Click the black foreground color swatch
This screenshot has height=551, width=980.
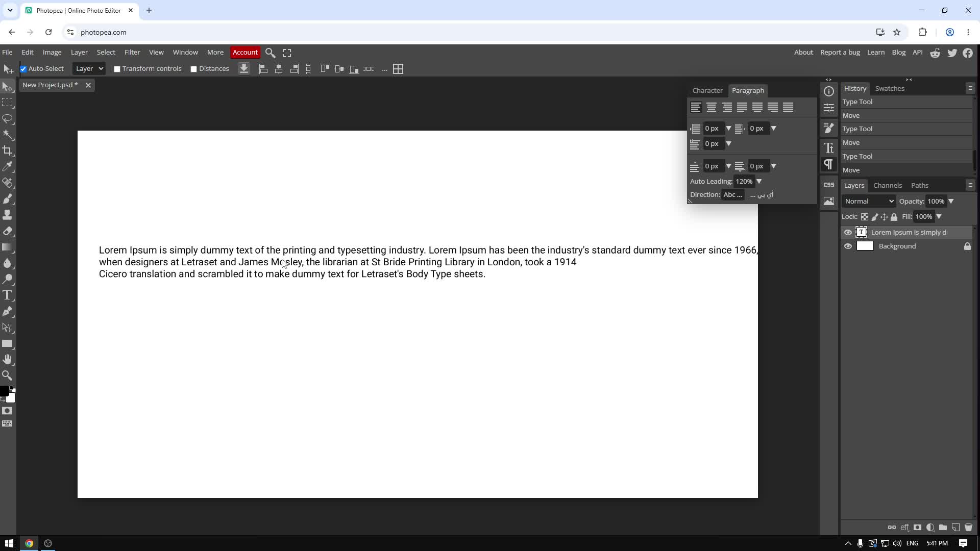coord(4,391)
